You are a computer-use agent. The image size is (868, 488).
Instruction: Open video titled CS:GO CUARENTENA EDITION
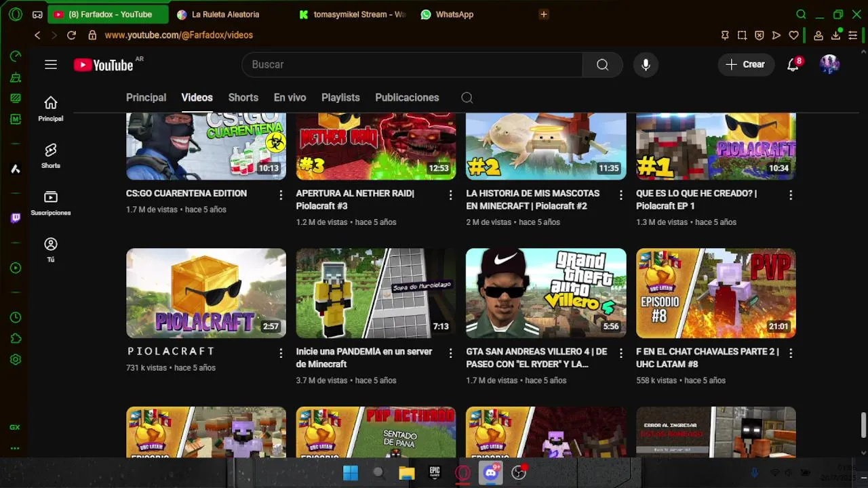click(x=186, y=193)
